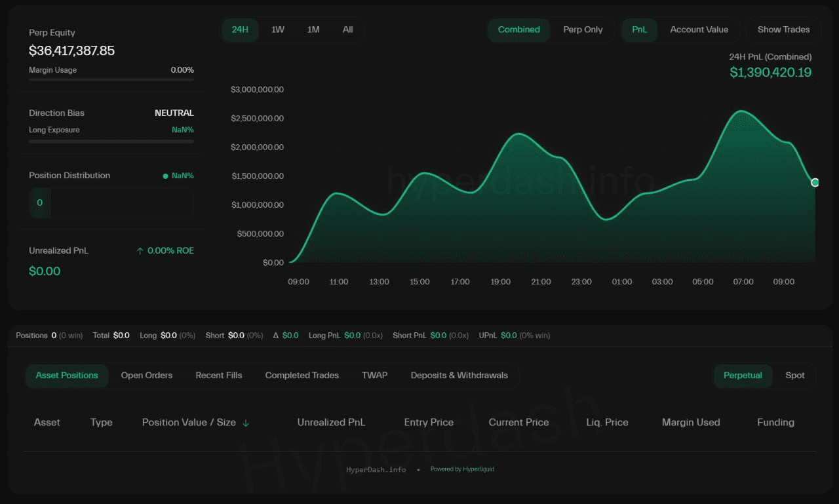
Task: Switch positions table to Spot
Action: coord(794,376)
